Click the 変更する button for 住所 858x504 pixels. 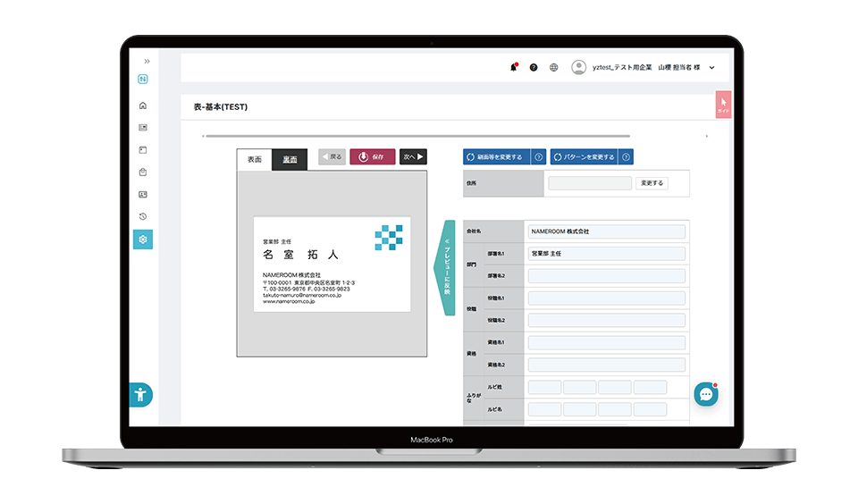tap(652, 183)
